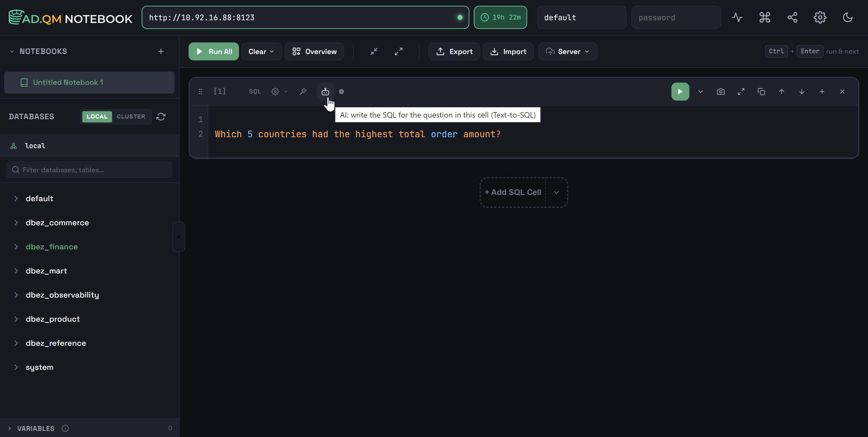Switch databases view to CLUSTER
The height and width of the screenshot is (437, 868).
(131, 117)
